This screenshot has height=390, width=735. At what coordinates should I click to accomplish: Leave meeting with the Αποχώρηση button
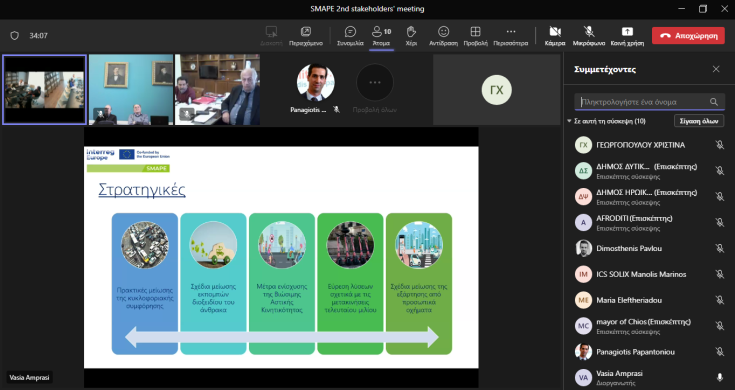[688, 36]
